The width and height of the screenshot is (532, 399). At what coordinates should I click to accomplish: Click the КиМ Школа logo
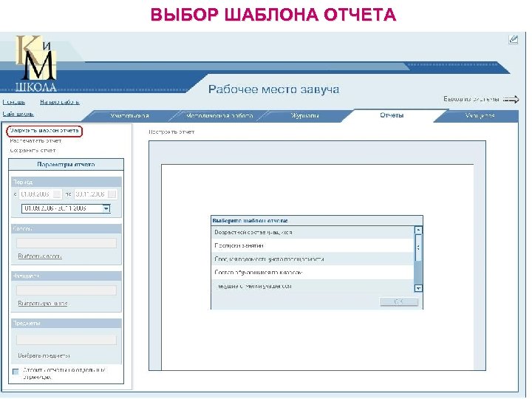pos(36,64)
